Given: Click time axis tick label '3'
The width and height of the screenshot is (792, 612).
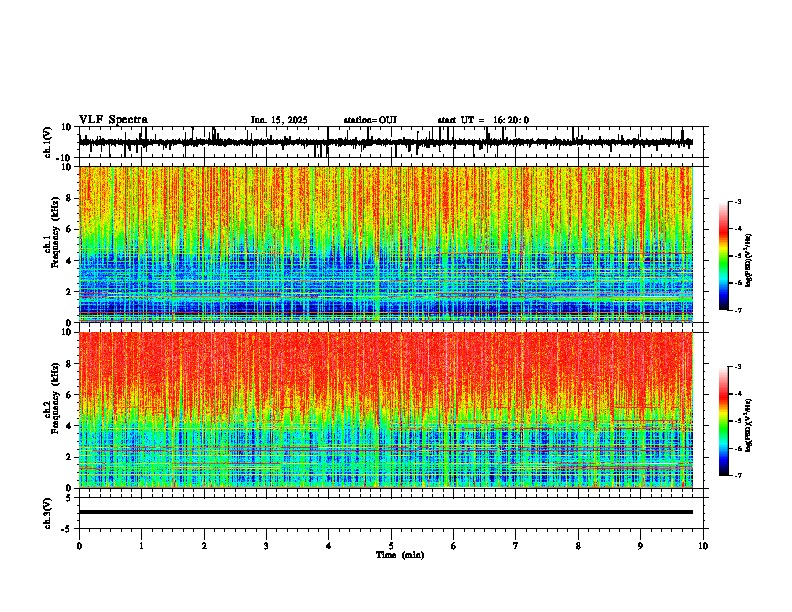Looking at the screenshot, I should coord(266,546).
